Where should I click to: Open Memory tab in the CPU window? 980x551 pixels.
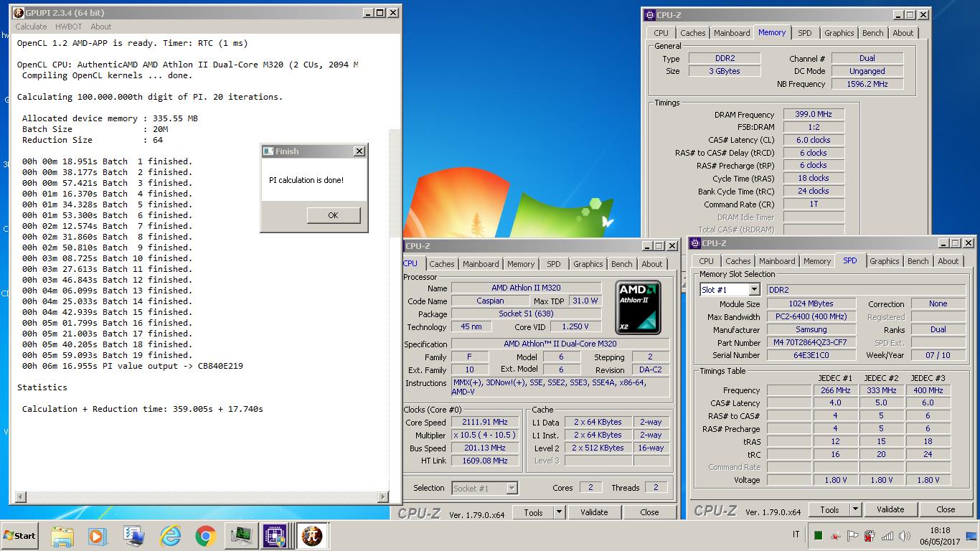coord(521,264)
